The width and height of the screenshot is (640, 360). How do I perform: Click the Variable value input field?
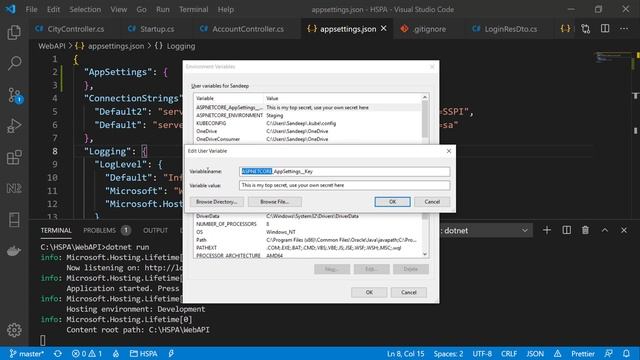point(344,185)
